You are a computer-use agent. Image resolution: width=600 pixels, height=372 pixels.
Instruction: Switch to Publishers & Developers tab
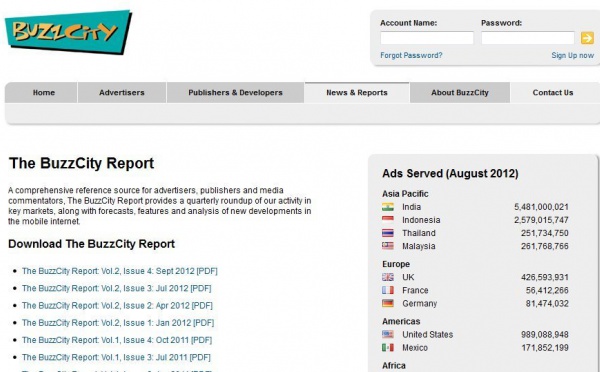click(x=235, y=93)
